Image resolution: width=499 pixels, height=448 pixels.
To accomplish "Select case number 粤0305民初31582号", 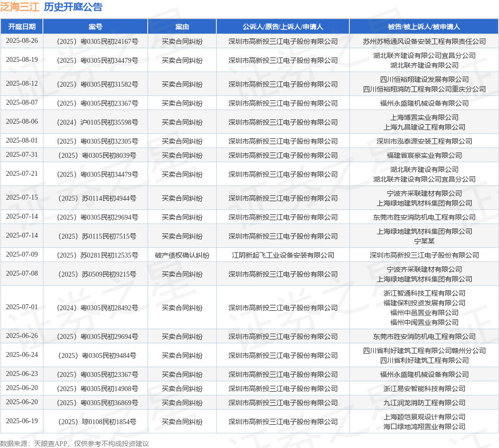I will pyautogui.click(x=109, y=84).
